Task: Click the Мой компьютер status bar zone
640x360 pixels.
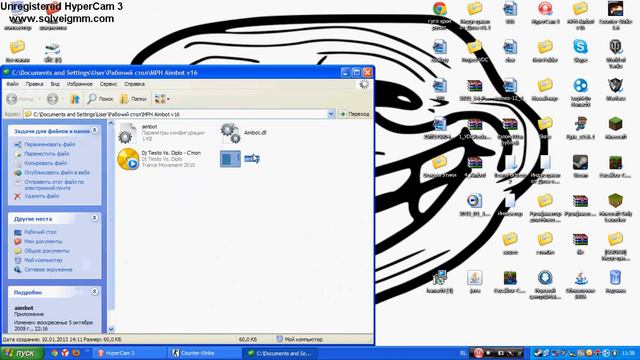Action: click(x=299, y=339)
